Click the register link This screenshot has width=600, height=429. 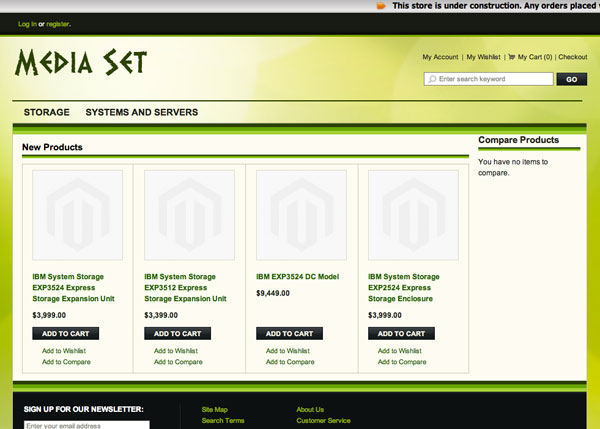click(x=58, y=23)
